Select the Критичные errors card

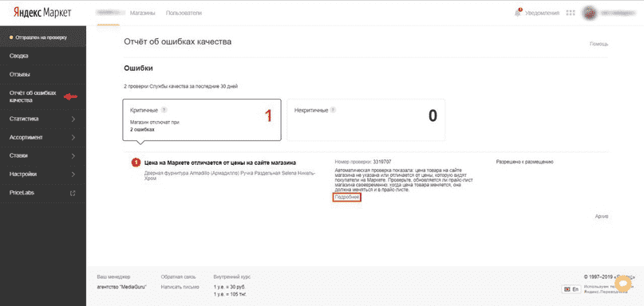tap(202, 120)
